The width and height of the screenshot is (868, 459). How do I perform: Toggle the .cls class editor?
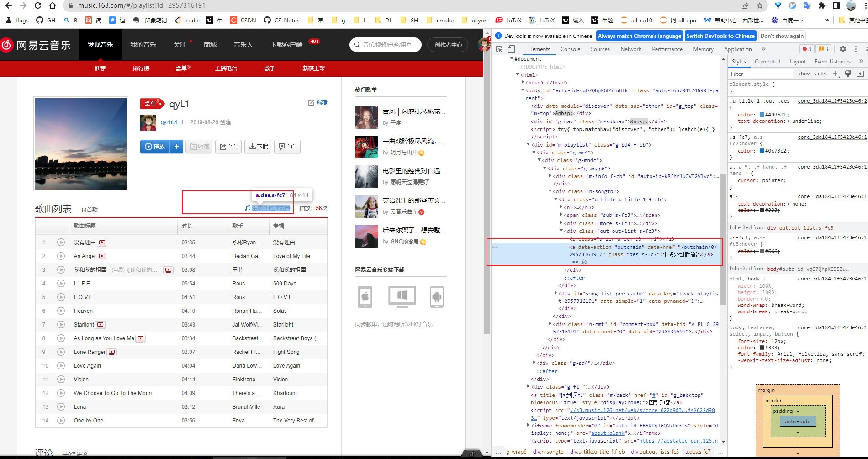point(821,74)
